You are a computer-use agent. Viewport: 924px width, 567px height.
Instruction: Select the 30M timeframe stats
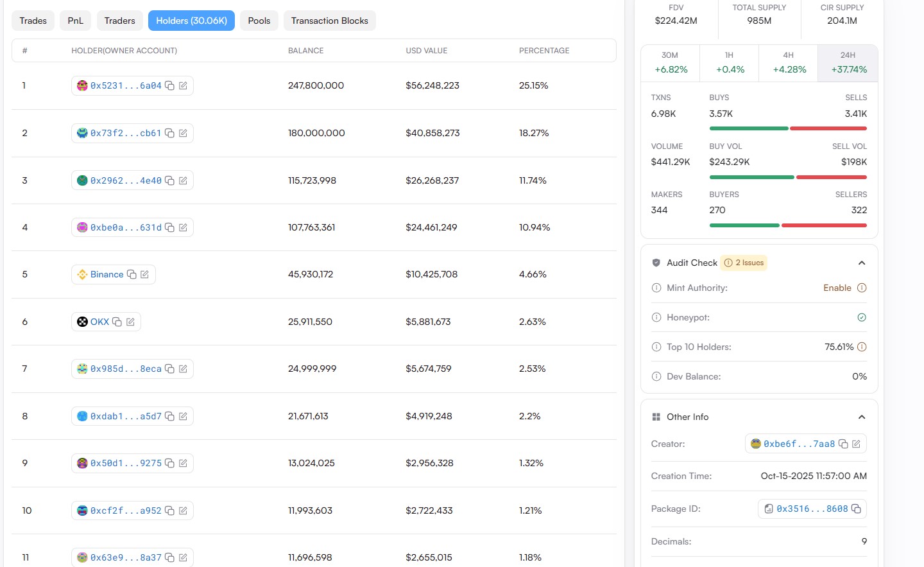pos(670,63)
